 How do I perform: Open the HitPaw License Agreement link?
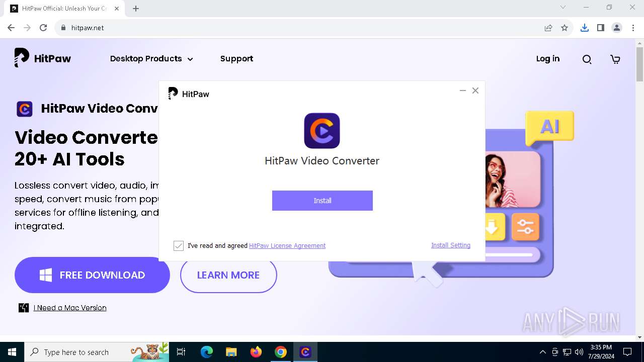pyautogui.click(x=287, y=246)
